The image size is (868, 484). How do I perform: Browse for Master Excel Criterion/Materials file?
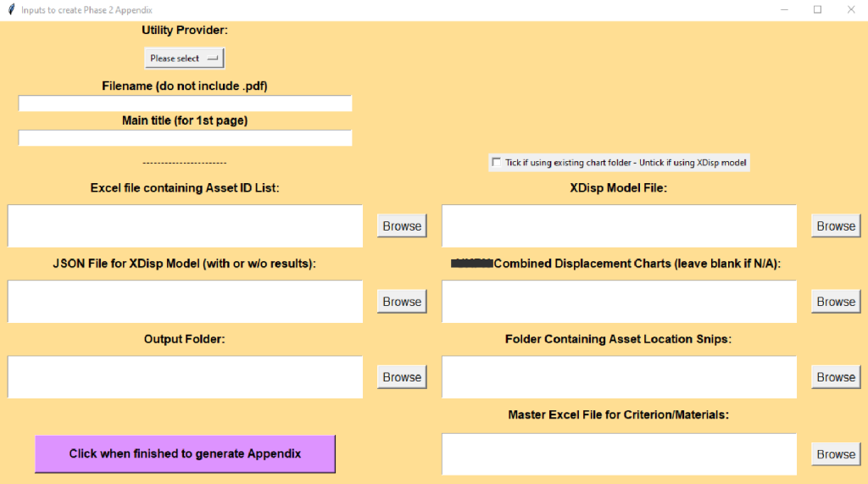(x=836, y=454)
